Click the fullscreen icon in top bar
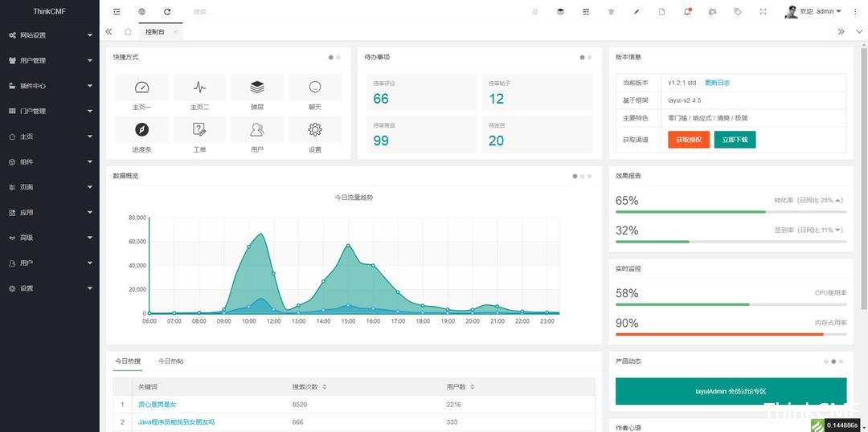 pyautogui.click(x=763, y=11)
